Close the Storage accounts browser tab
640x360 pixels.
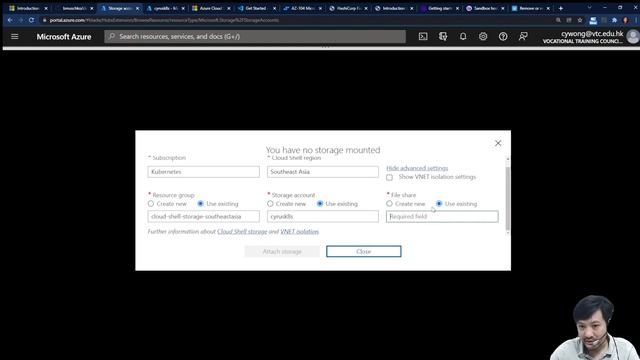(138, 8)
